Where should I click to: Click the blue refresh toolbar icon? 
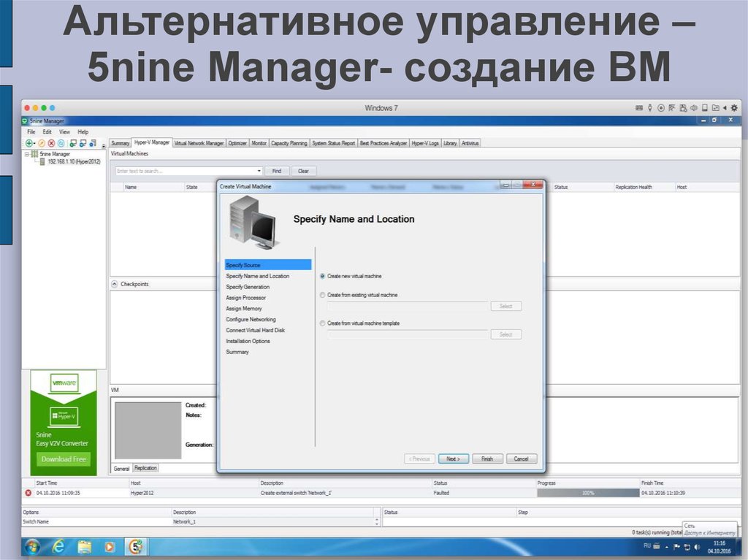pos(61,143)
